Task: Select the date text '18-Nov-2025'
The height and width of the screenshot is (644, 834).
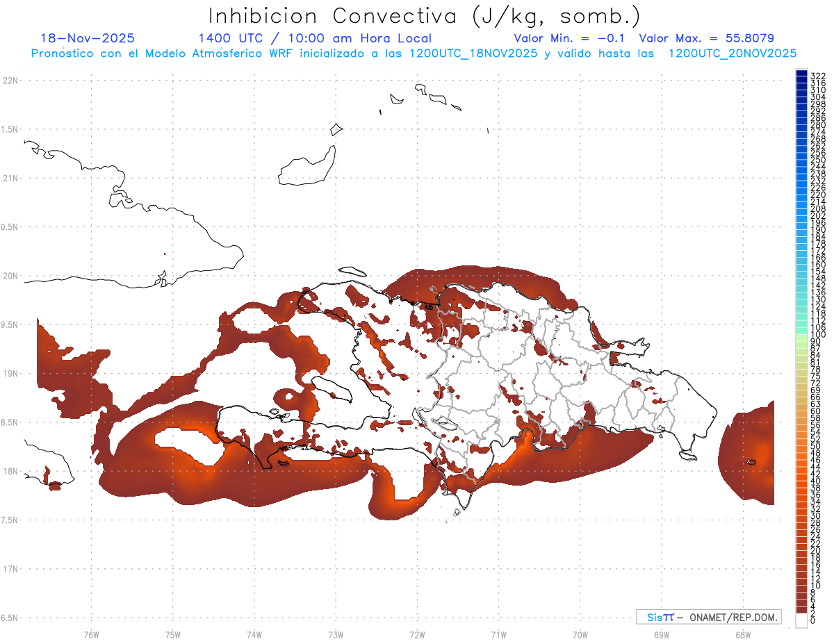Action: click(88, 38)
